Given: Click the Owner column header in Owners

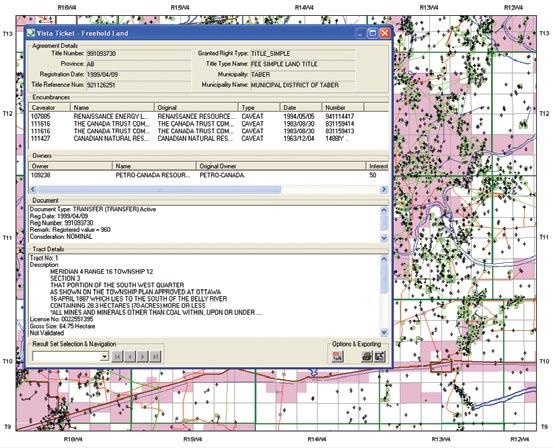Looking at the screenshot, I should pyautogui.click(x=71, y=166).
